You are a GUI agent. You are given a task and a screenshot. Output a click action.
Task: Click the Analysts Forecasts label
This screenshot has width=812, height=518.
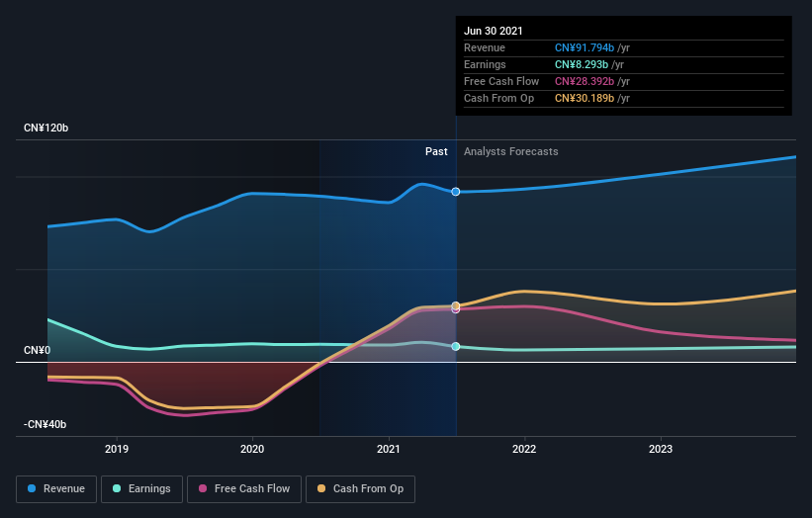pos(511,151)
